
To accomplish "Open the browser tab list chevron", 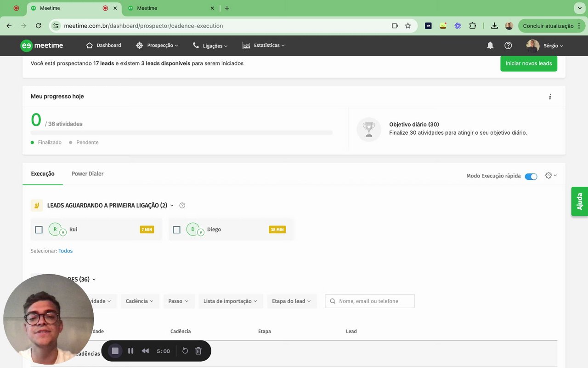I will pos(579,8).
